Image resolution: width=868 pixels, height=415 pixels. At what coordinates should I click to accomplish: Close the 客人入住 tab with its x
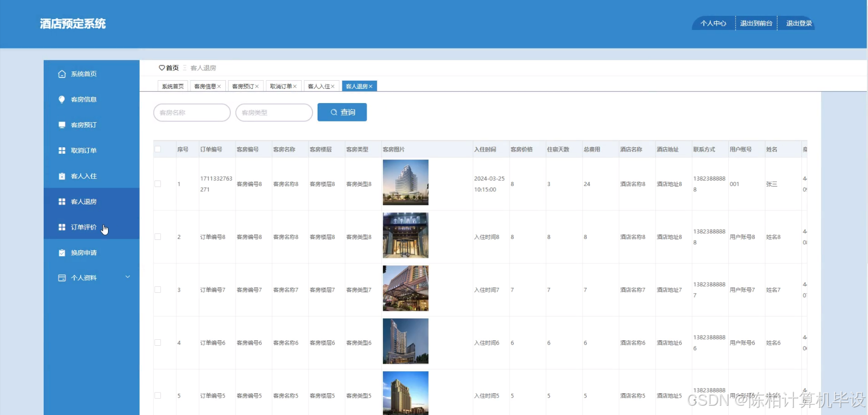coord(333,87)
